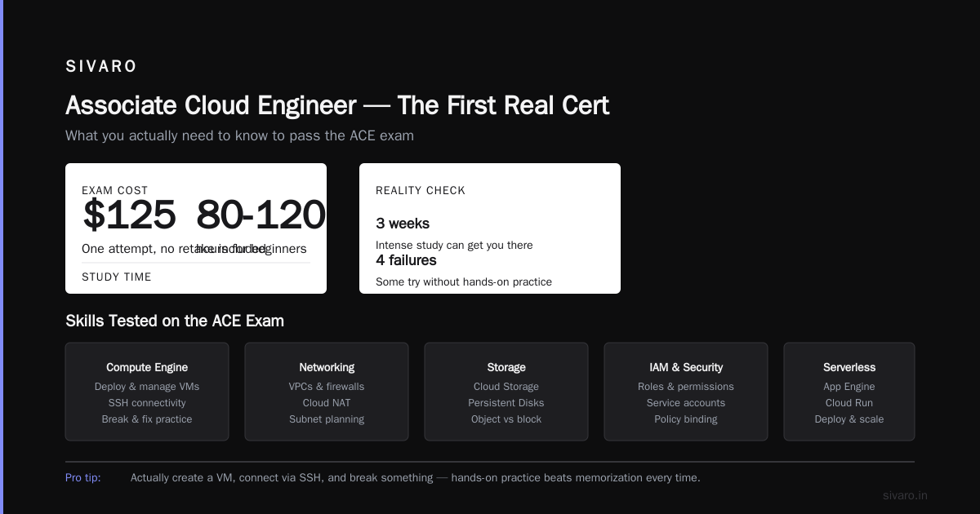Open the Networking skill card
Viewport: 980px width, 514px height.
pyautogui.click(x=327, y=392)
